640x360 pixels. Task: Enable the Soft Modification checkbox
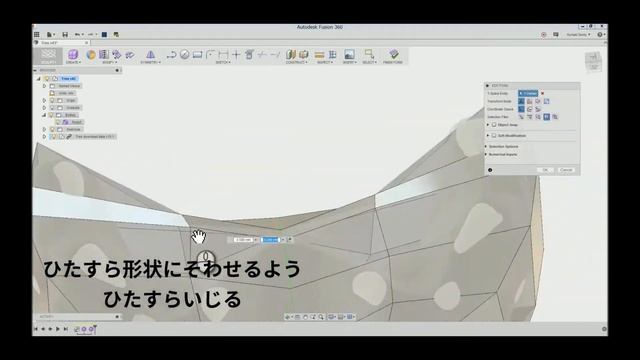click(494, 136)
